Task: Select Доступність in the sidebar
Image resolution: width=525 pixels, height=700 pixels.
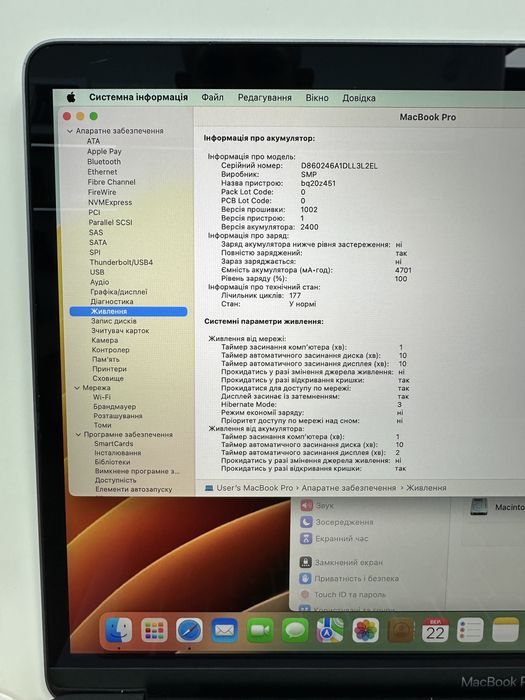Action: (115, 480)
